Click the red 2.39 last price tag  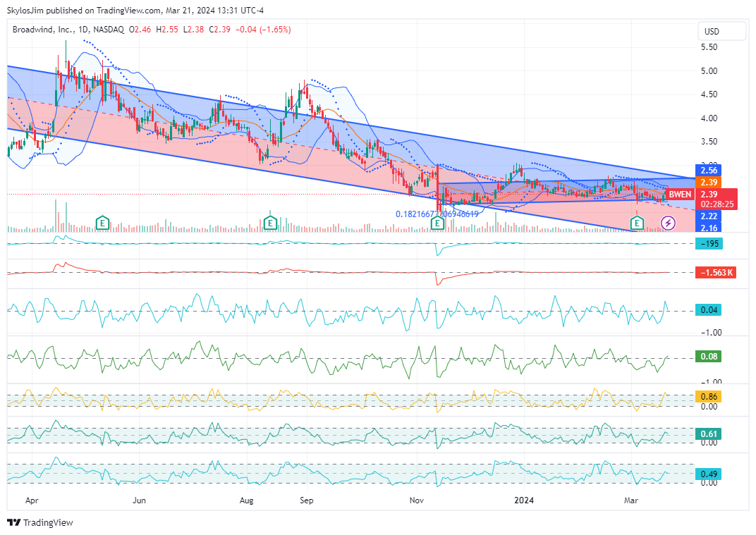click(x=716, y=195)
